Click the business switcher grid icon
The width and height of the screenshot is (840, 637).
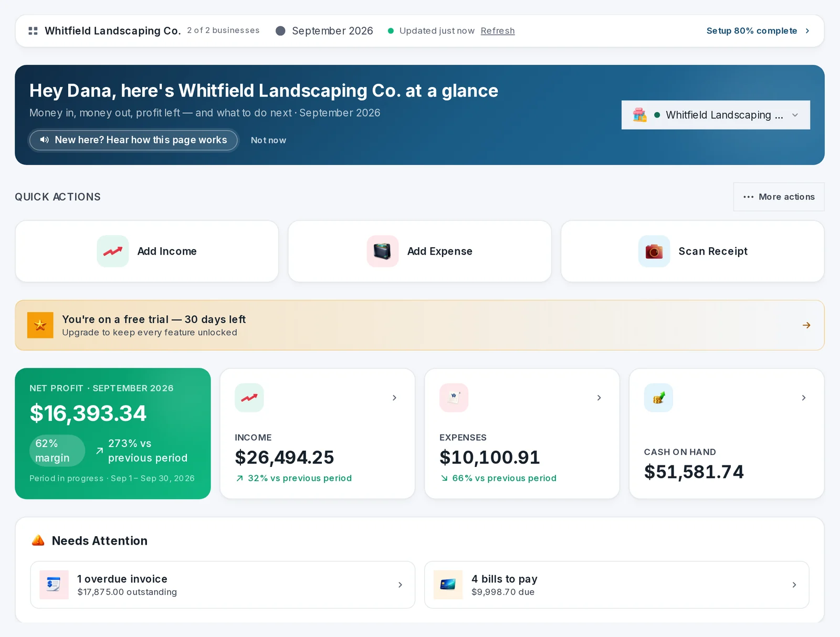coord(33,31)
